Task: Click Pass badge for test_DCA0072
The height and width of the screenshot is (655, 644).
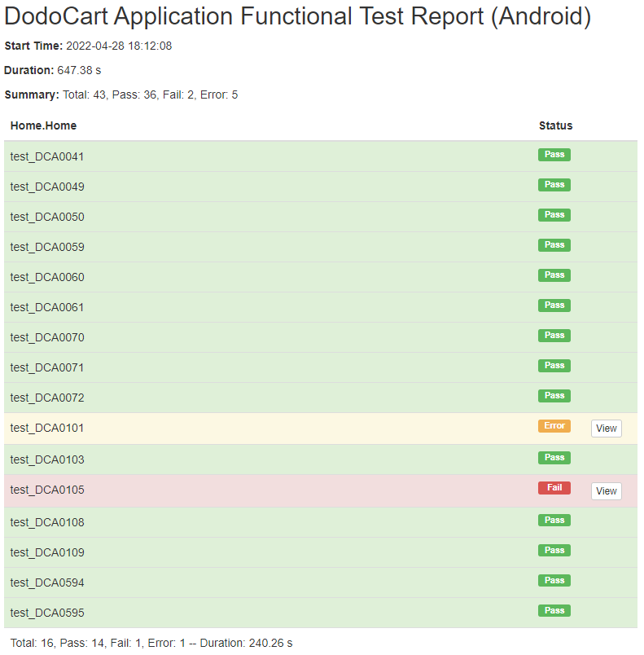Action: point(554,395)
